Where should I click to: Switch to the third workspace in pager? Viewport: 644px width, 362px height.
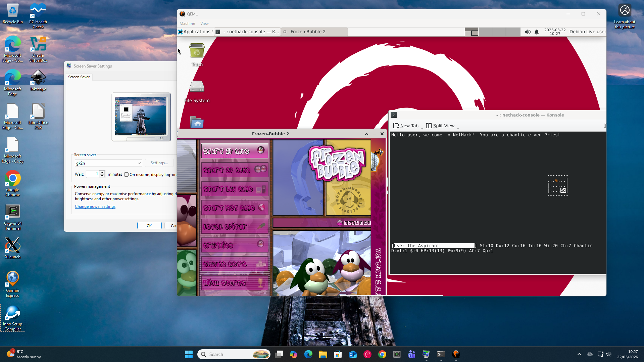click(499, 32)
